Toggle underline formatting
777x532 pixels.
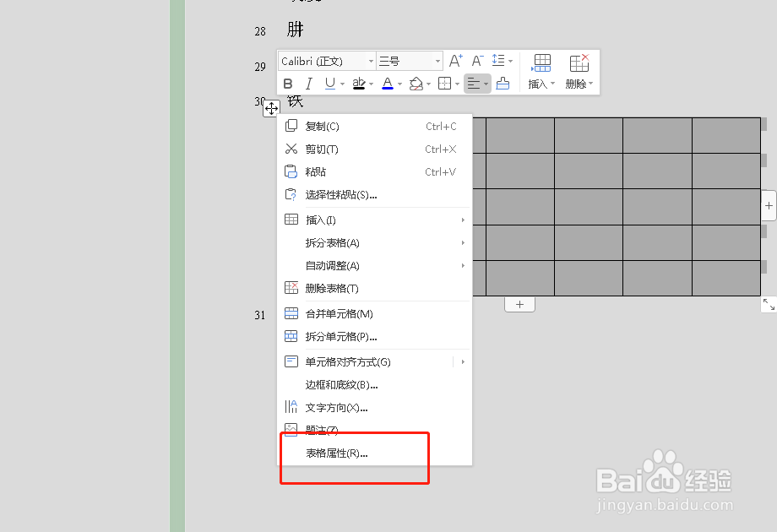coord(328,83)
